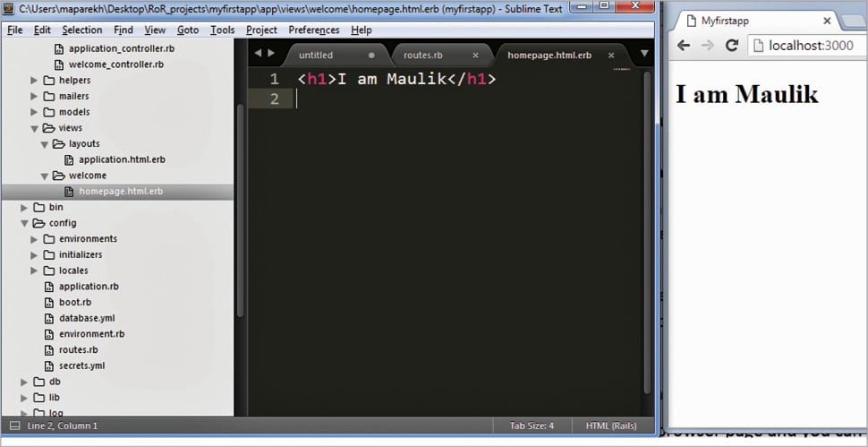Click the tab-scroll right arrow in Sublime
This screenshot has width=868, height=447.
[x=271, y=54]
